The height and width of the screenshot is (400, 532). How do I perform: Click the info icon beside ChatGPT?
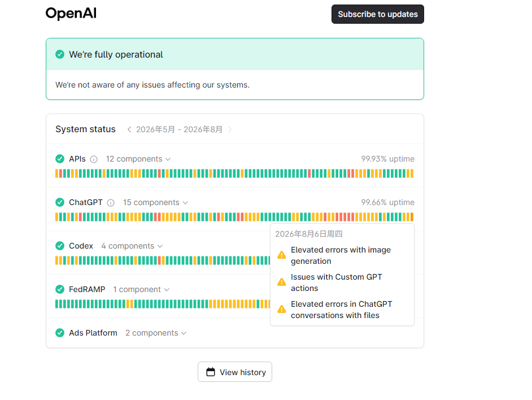tap(111, 203)
